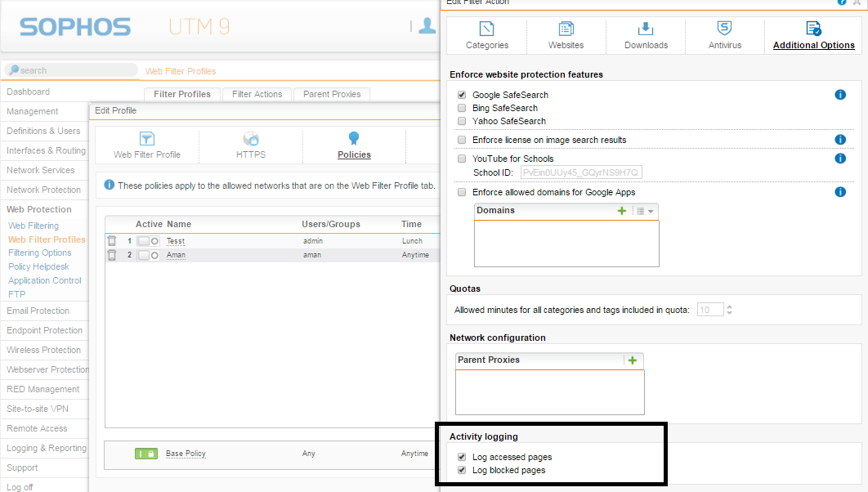Image resolution: width=868 pixels, height=492 pixels.
Task: Open the Websites tab icon
Action: (x=566, y=29)
